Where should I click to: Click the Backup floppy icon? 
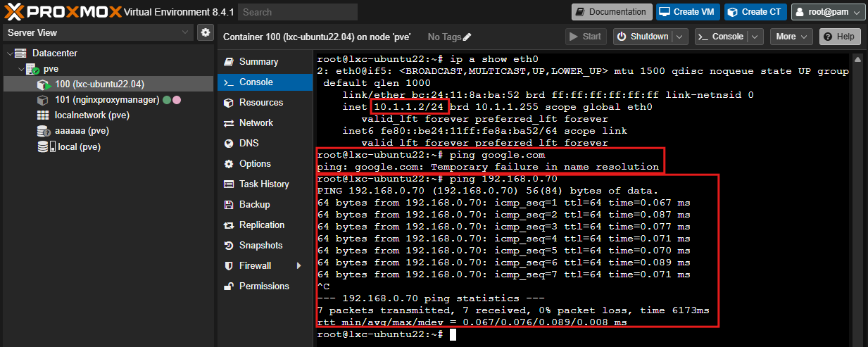[228, 205]
